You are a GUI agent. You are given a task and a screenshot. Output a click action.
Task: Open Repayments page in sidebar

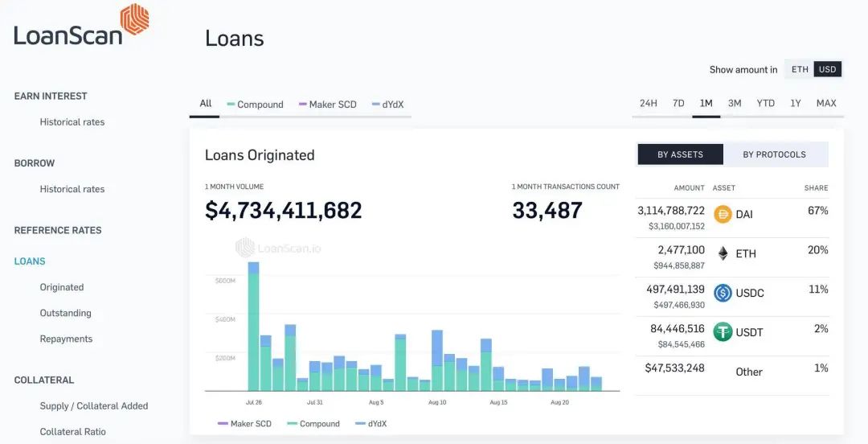[66, 339]
